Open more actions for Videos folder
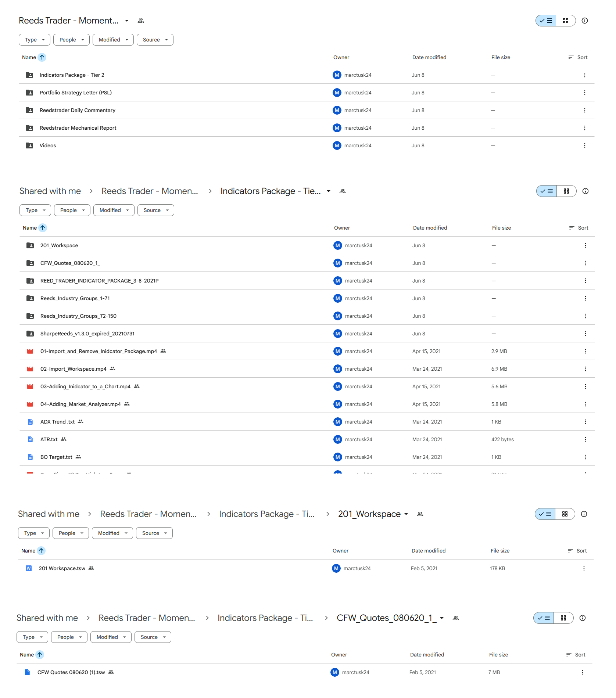 click(584, 145)
